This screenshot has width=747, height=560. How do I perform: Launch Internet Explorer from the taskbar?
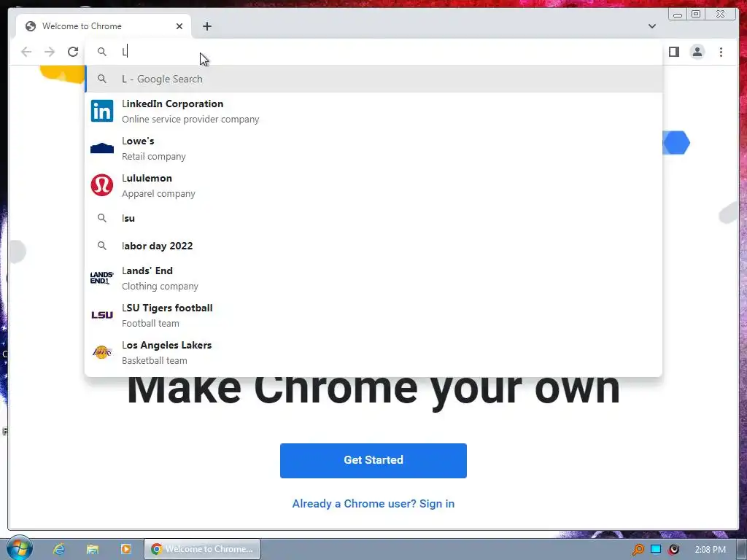(x=59, y=549)
